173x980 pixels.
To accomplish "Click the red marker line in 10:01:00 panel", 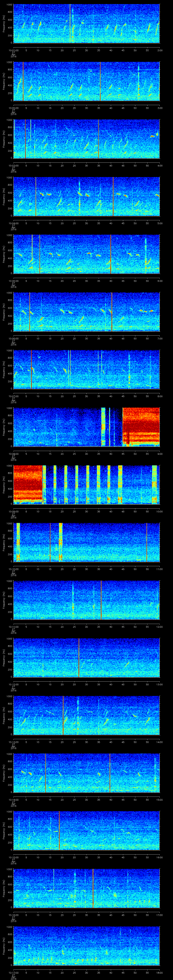I will [x=70, y=24].
